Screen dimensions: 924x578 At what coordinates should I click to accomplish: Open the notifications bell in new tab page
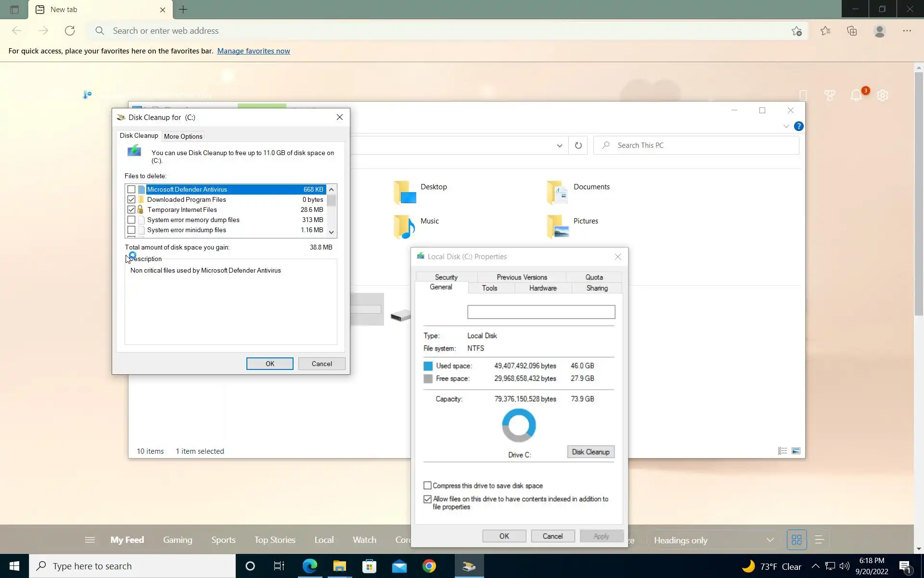pos(856,95)
